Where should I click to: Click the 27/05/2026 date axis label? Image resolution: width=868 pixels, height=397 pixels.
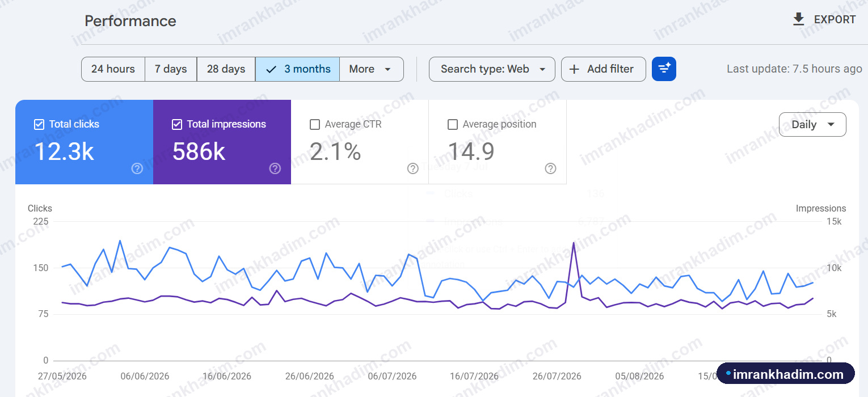tap(62, 376)
